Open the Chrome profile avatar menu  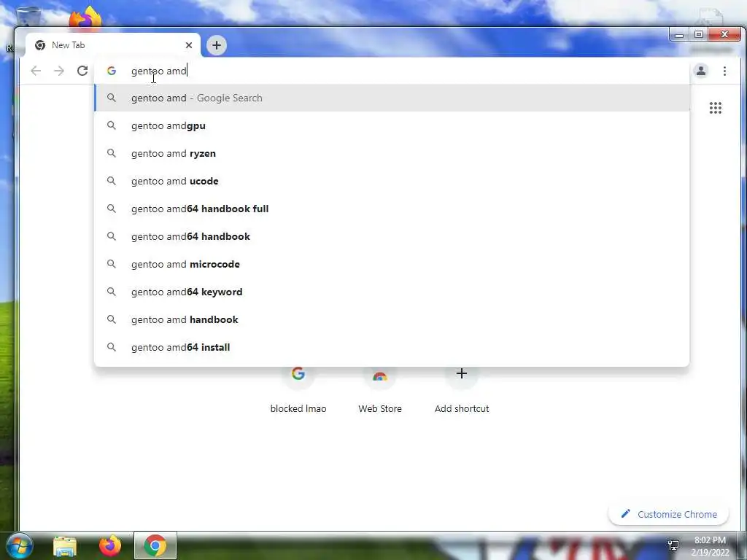point(701,71)
